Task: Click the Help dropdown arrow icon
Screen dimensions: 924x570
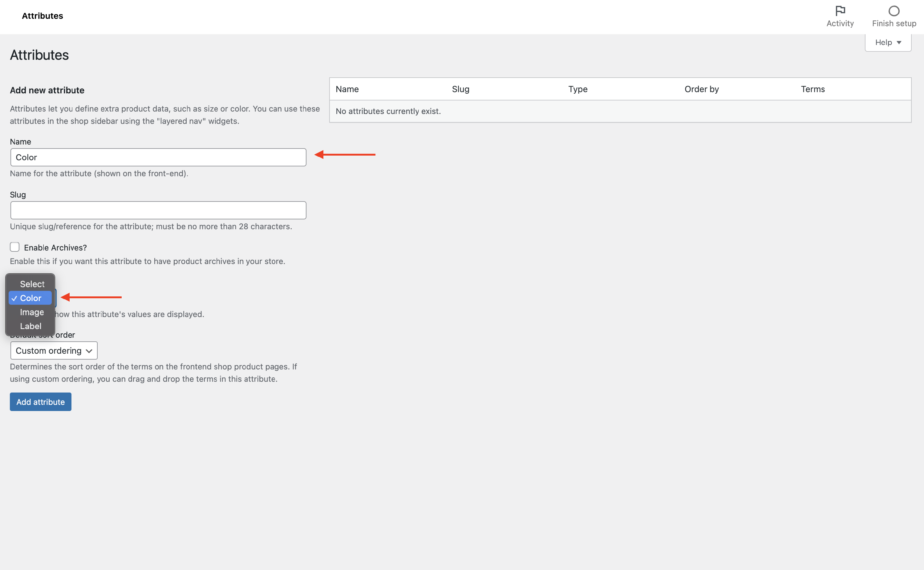Action: click(x=899, y=43)
